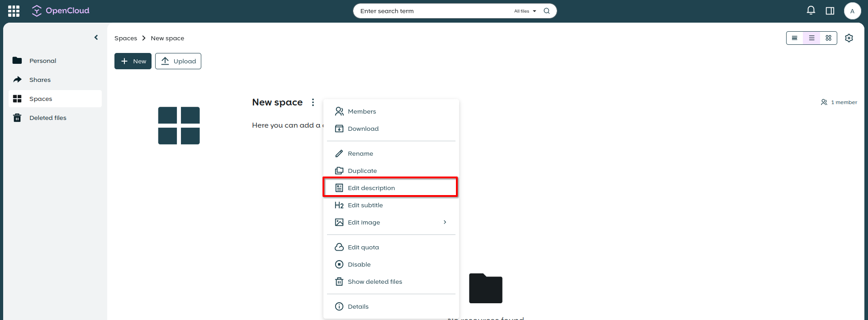Choose Rename in the space menu
The image size is (868, 320).
pos(360,153)
